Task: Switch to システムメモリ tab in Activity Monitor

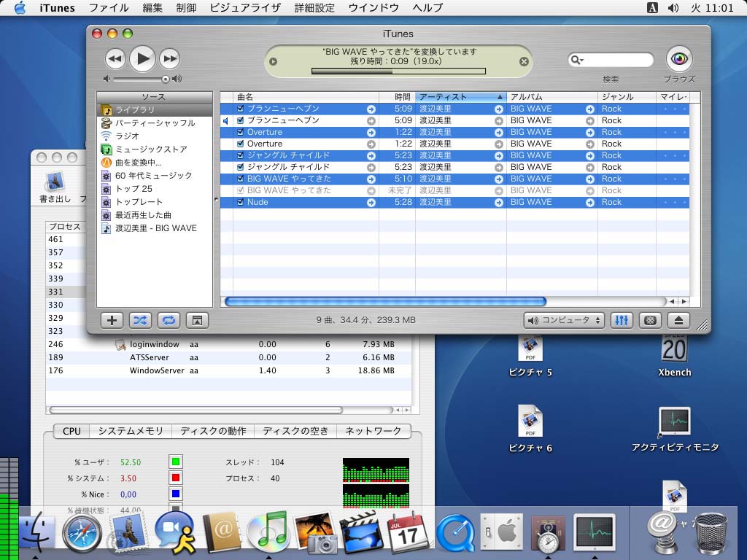Action: click(x=131, y=431)
